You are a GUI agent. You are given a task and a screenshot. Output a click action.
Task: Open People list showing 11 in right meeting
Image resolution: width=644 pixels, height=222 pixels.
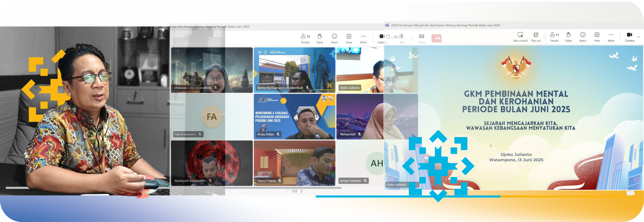click(x=554, y=37)
